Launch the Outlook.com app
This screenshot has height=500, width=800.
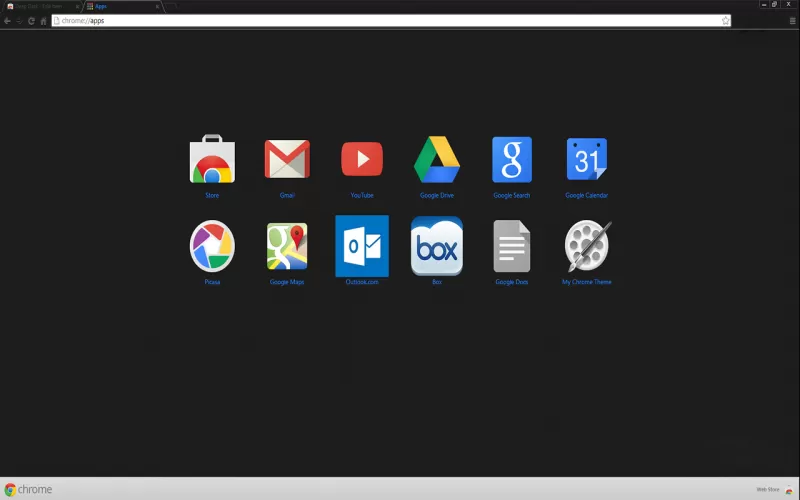(362, 246)
